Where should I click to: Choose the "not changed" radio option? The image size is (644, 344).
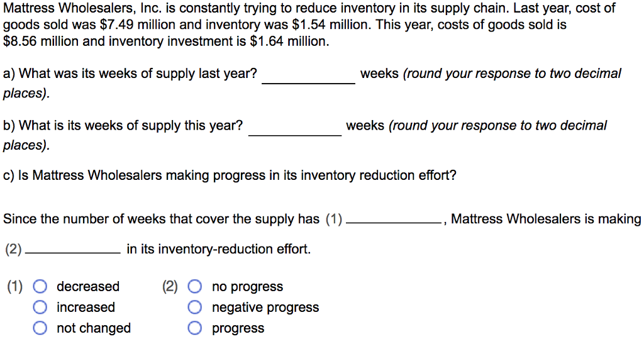pos(40,328)
